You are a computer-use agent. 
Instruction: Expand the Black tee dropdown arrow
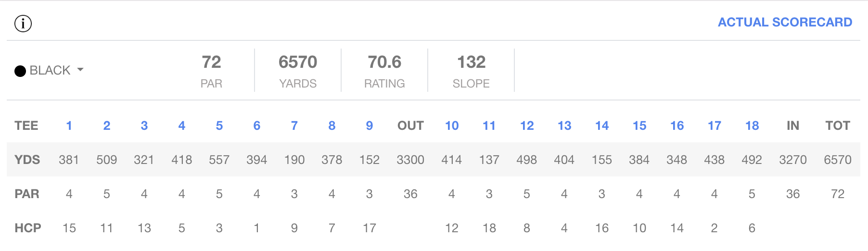click(80, 70)
